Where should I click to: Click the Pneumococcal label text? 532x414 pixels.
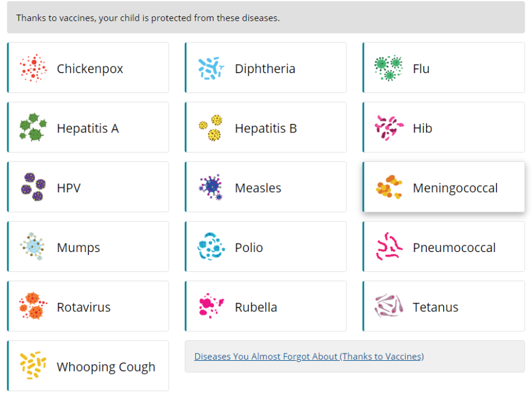click(454, 248)
